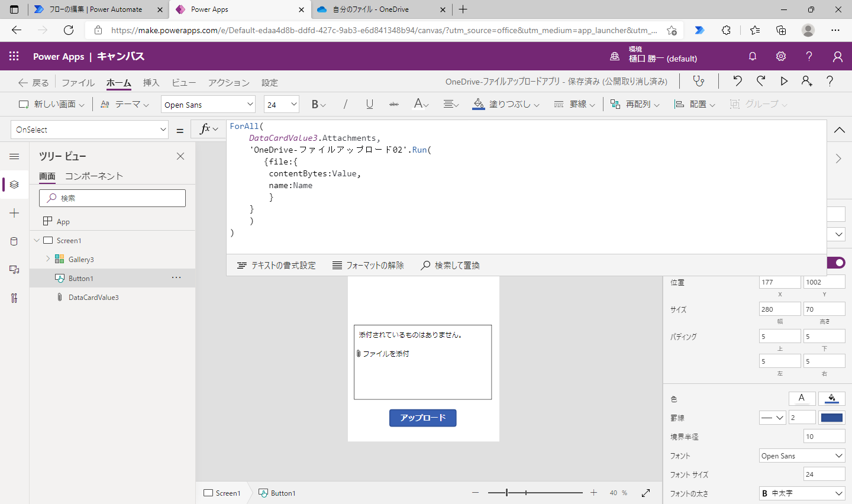The height and width of the screenshot is (504, 852).
Task: Open Data sources cylinder icon
Action: tap(14, 241)
